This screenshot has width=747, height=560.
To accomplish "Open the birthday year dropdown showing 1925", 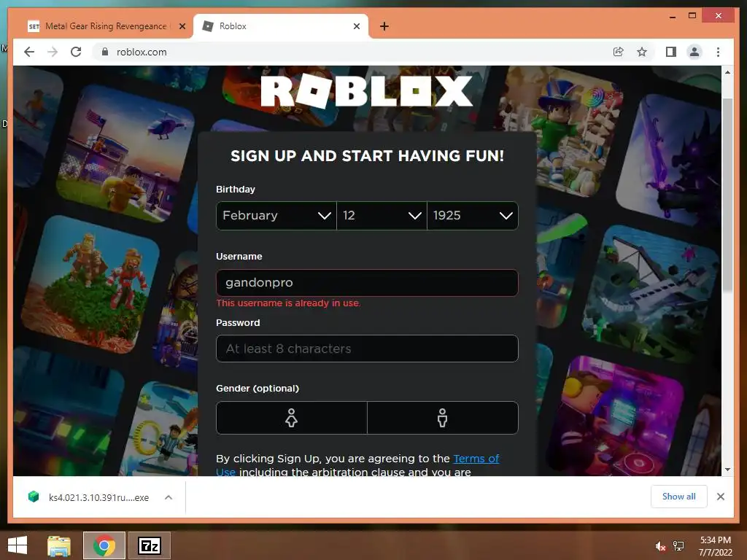I will point(473,216).
